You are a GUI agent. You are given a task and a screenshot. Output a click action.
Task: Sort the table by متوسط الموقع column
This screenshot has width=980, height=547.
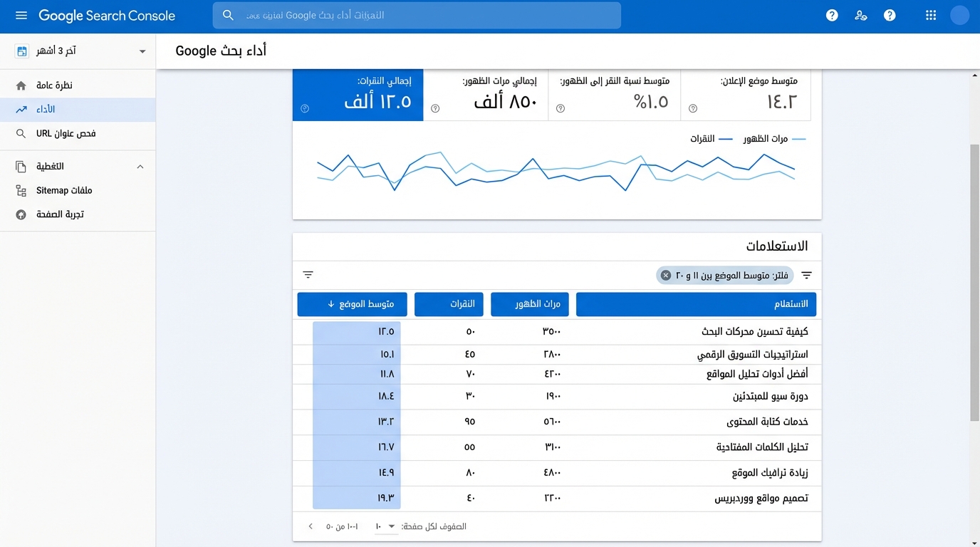pyautogui.click(x=352, y=304)
